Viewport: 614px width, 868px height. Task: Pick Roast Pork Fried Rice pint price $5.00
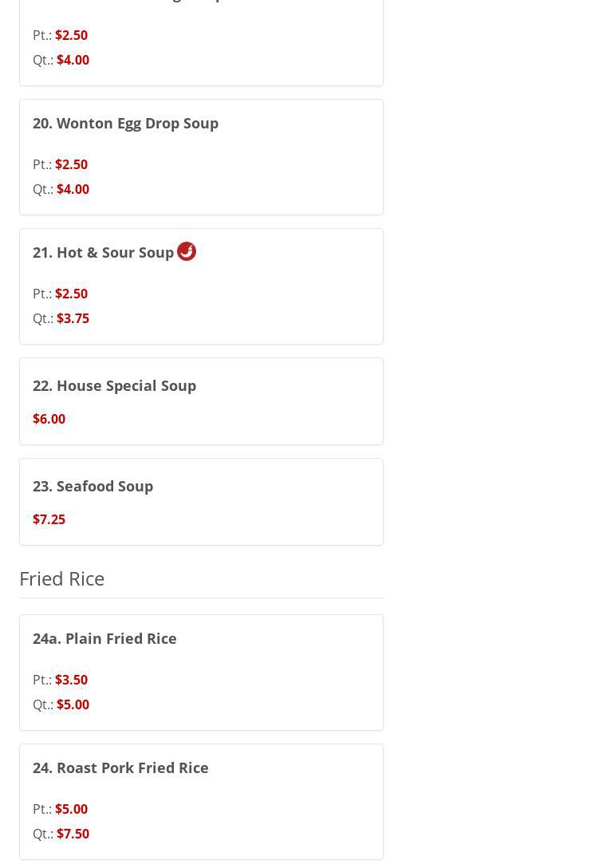tap(71, 809)
